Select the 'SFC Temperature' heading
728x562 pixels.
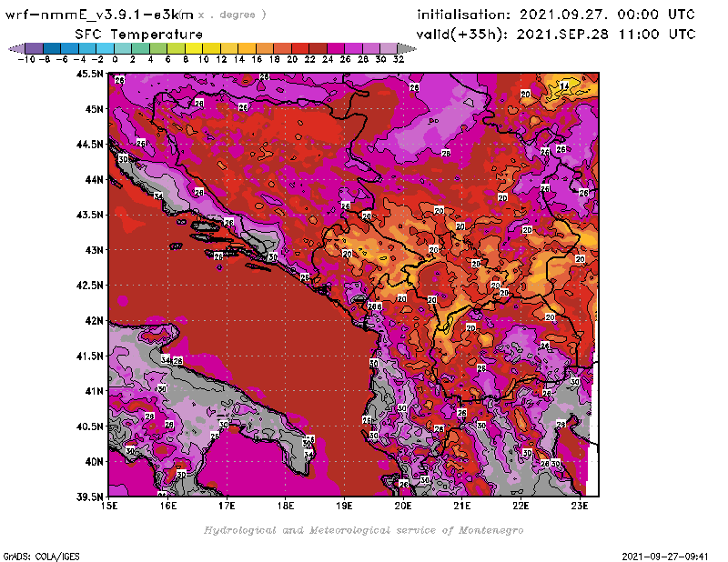139,35
